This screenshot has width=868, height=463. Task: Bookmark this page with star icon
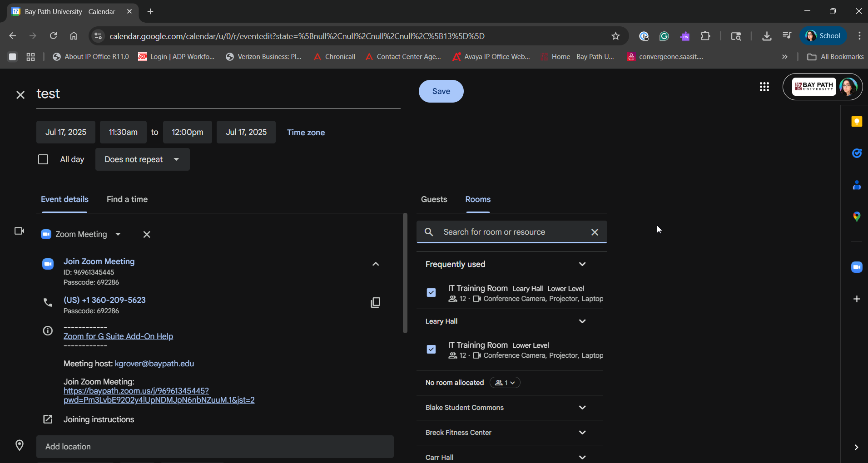615,36
